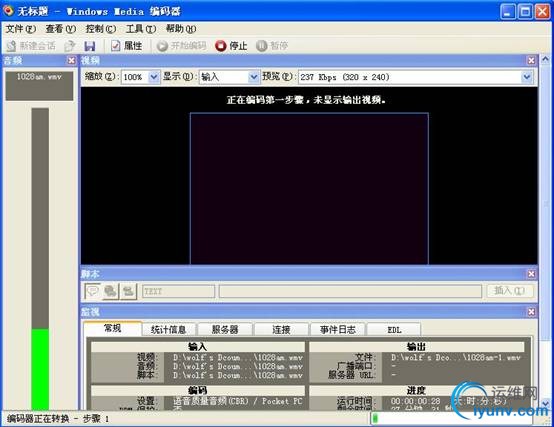554x427 pixels.
Task: Open the View (查看) menu
Action: (x=60, y=29)
